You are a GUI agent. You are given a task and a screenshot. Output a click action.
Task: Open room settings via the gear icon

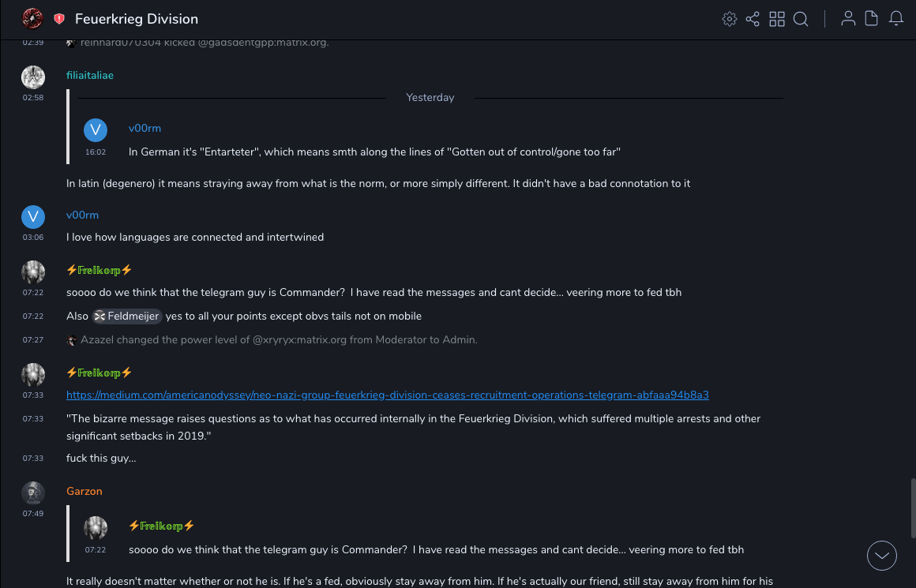pyautogui.click(x=730, y=19)
